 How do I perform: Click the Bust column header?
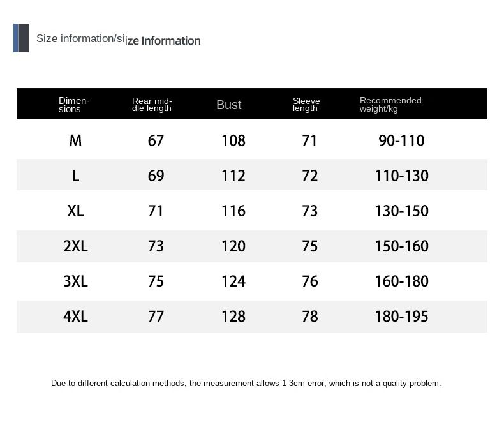tap(229, 105)
